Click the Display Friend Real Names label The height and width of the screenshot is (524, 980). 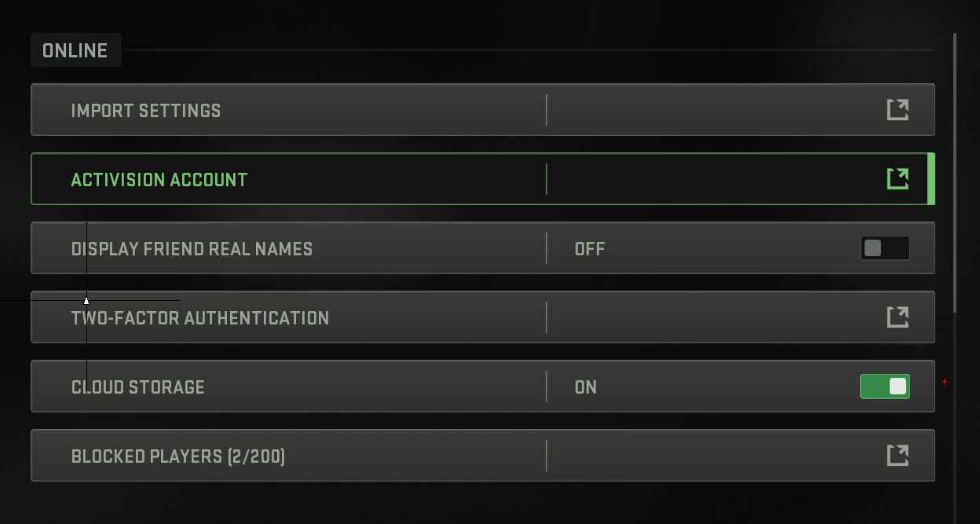point(192,249)
